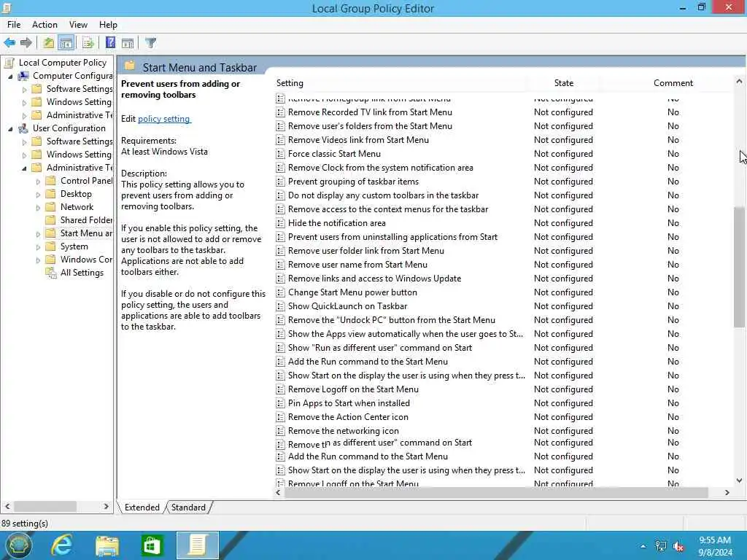The image size is (747, 560).
Task: Click settings list scroll down arrow
Action: coord(739,481)
